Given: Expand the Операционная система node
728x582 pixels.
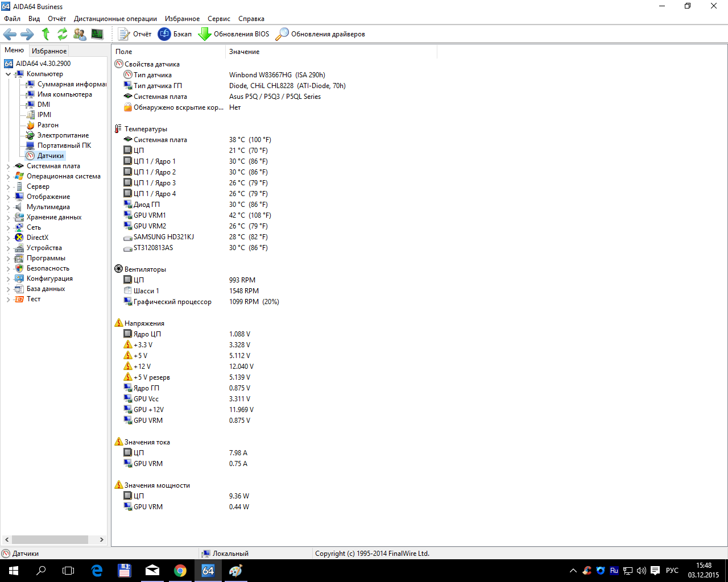Looking at the screenshot, I should [x=8, y=176].
